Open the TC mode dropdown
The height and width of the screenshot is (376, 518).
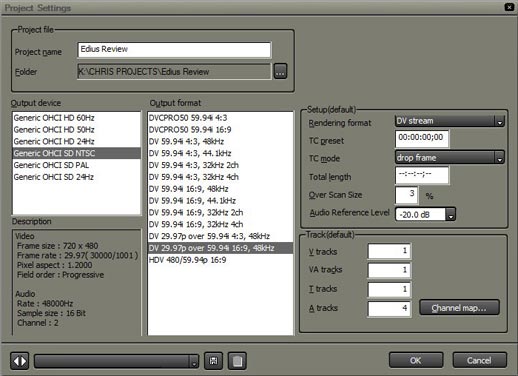449,157
